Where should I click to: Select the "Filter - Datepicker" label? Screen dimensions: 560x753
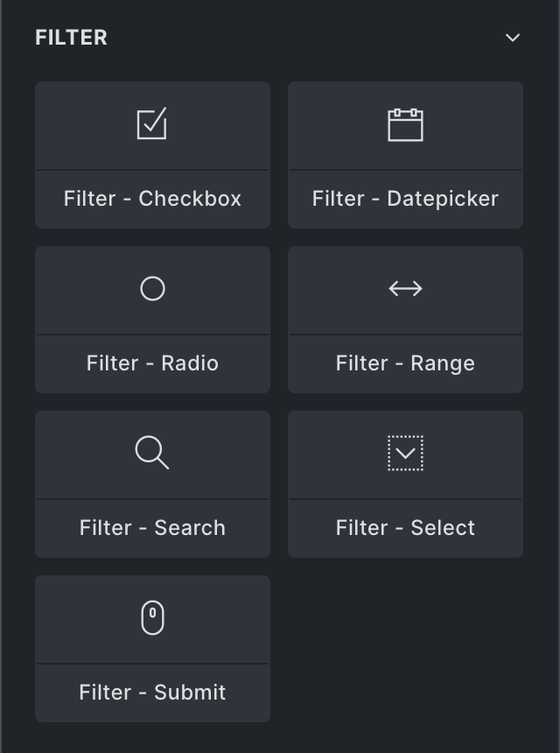pos(405,199)
